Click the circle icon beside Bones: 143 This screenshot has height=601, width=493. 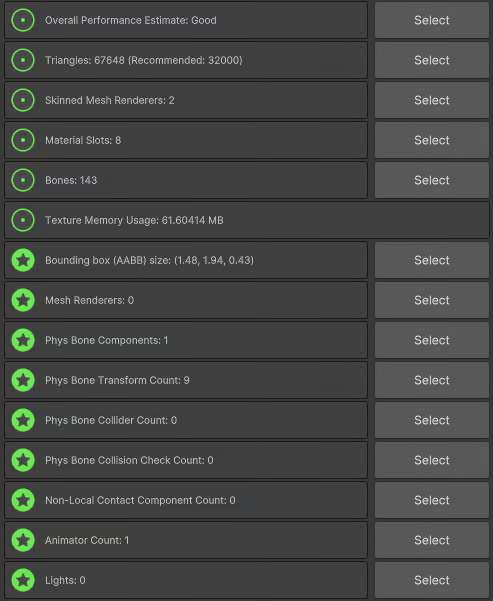coord(23,180)
